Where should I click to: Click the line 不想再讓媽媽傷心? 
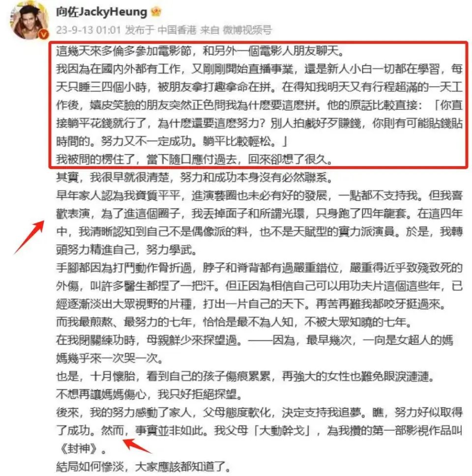[x=149, y=394]
